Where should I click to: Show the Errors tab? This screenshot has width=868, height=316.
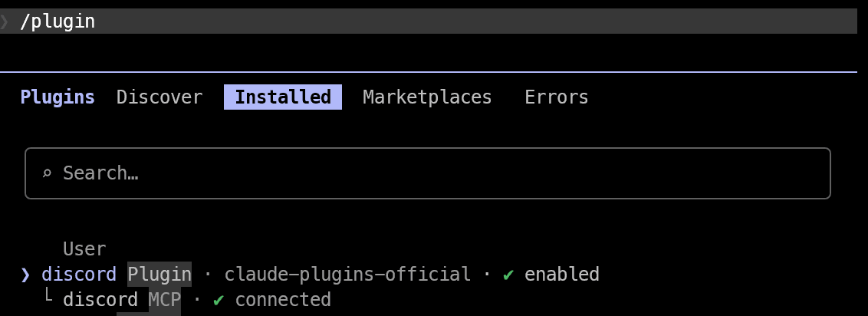pyautogui.click(x=557, y=97)
